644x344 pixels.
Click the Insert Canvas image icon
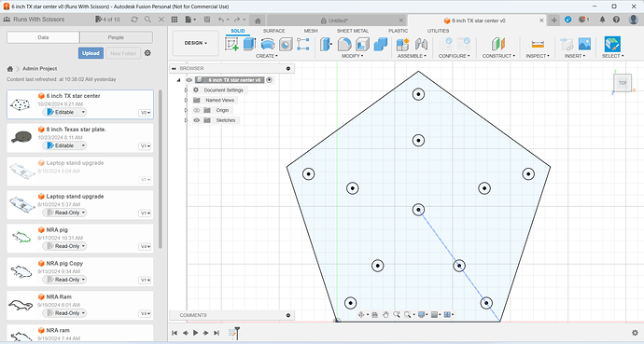click(x=584, y=44)
